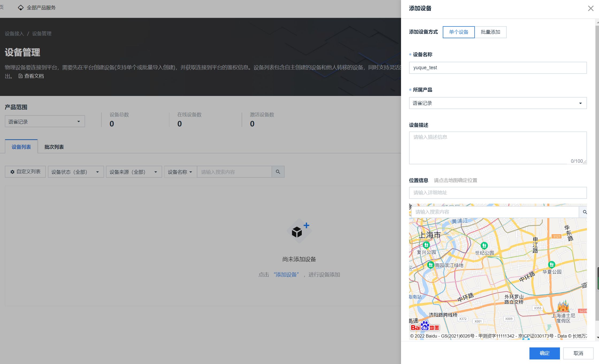The height and width of the screenshot is (364, 599).
Task: Click the 设备描述 description text area
Action: coord(498,148)
